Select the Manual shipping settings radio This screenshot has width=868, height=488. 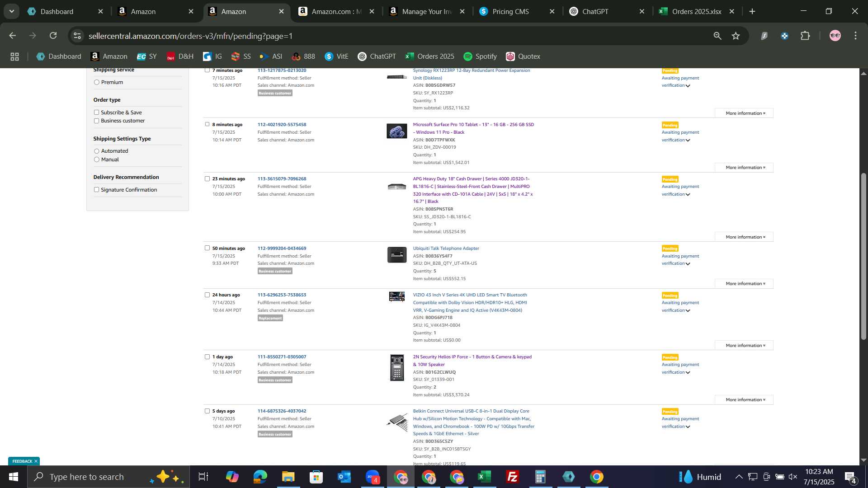pyautogui.click(x=96, y=160)
